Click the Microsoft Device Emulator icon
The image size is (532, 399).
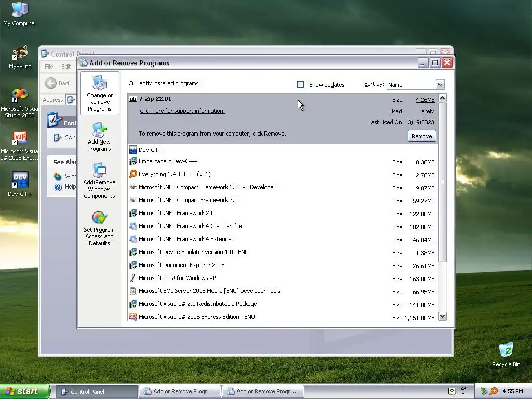(x=133, y=252)
